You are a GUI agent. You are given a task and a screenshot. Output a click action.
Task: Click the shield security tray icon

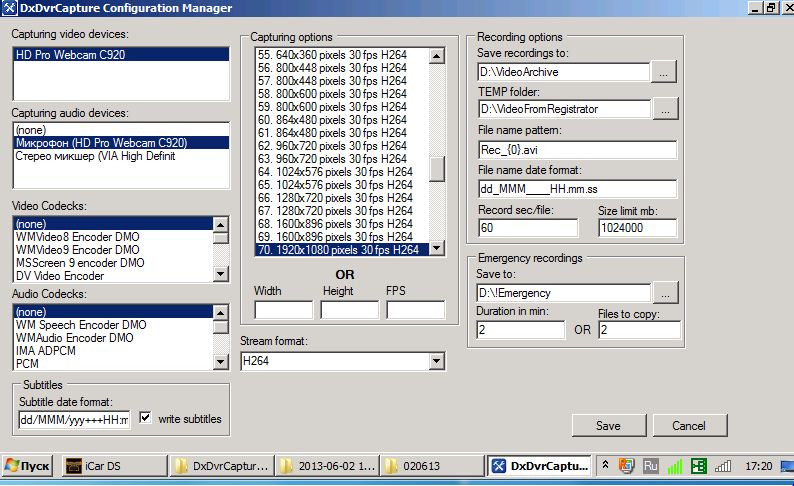pos(626,466)
